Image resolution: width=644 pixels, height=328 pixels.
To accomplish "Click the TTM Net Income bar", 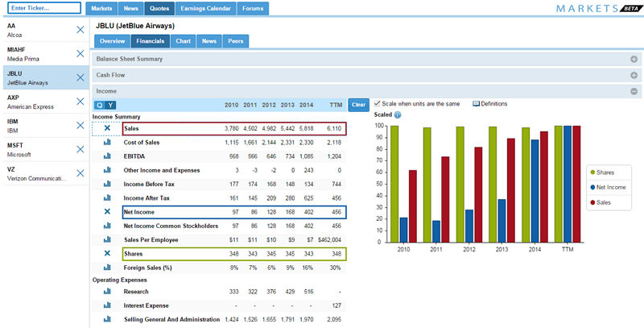I will (x=568, y=184).
